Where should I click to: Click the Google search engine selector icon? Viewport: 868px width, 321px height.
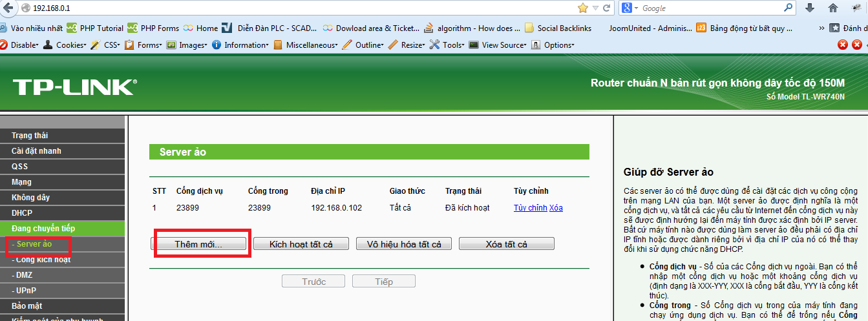pos(628,8)
